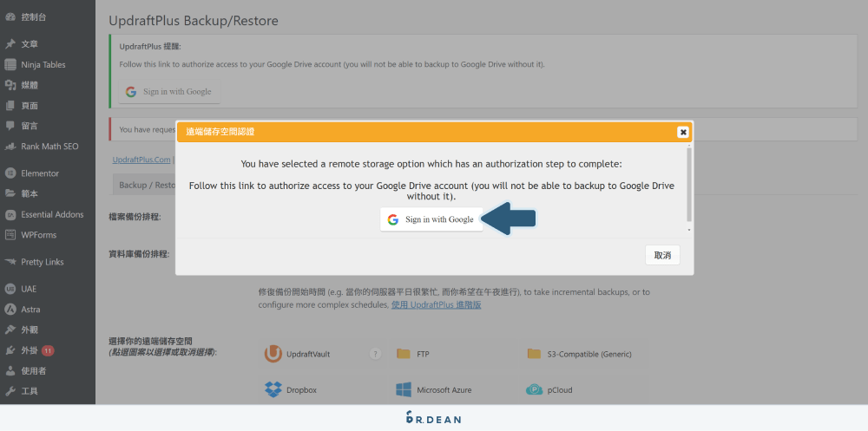Click the dialog's vertical scrollbar
The width and height of the screenshot is (868, 431).
click(689, 185)
